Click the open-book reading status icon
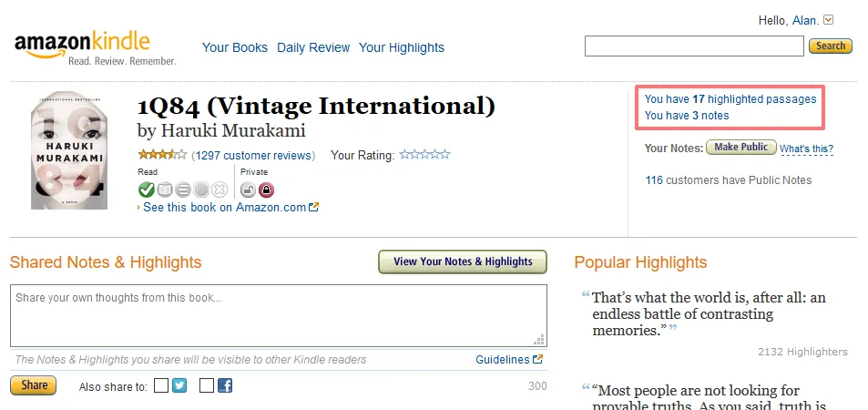 point(164,190)
